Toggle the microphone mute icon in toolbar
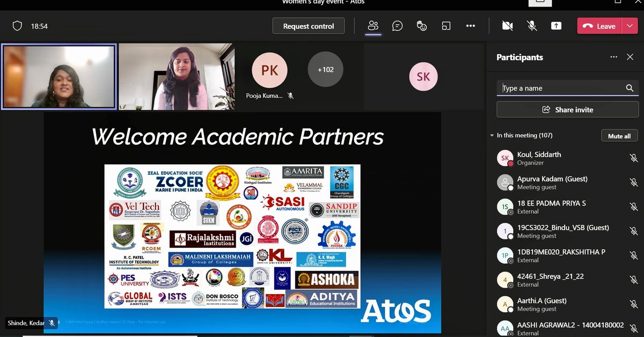 (x=532, y=26)
